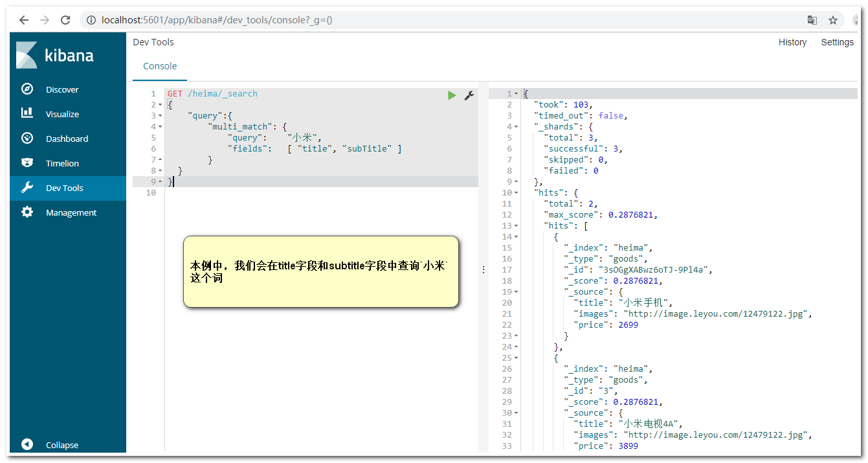Viewport: 868px width, 463px height.
Task: Go back in browser
Action: [x=24, y=20]
